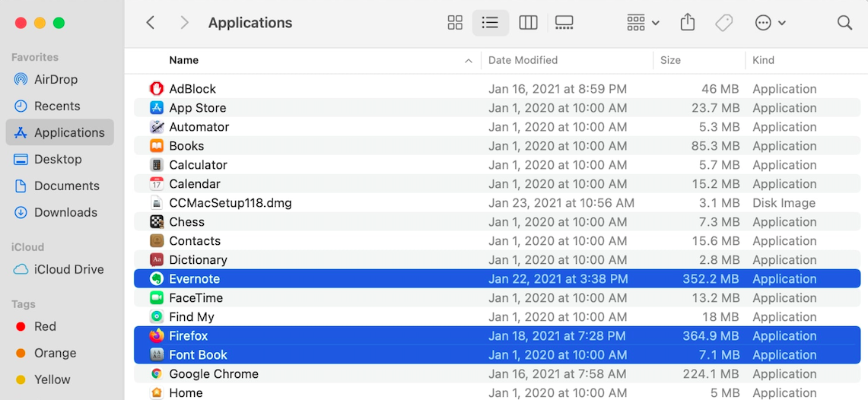The width and height of the screenshot is (868, 400).
Task: Click the App Store app icon
Action: point(157,107)
